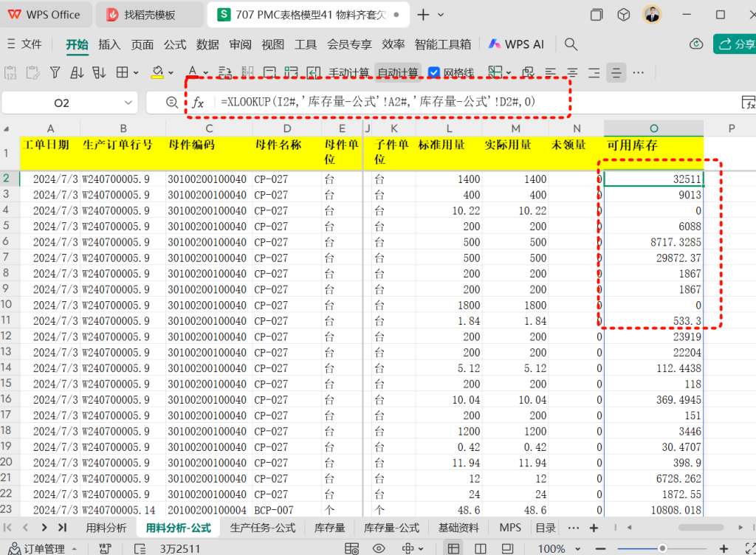This screenshot has width=756, height=555.
Task: Click the formula bar expand fx icon
Action: [x=749, y=102]
